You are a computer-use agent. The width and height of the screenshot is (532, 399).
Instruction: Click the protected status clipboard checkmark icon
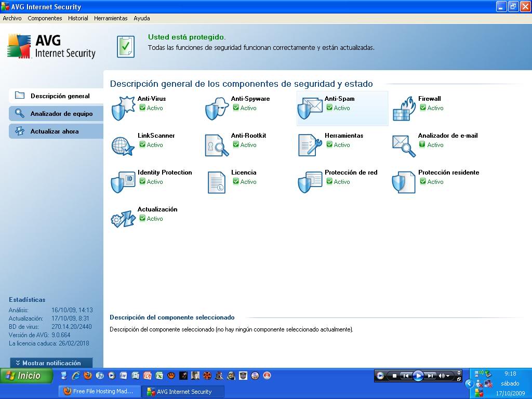pos(126,46)
